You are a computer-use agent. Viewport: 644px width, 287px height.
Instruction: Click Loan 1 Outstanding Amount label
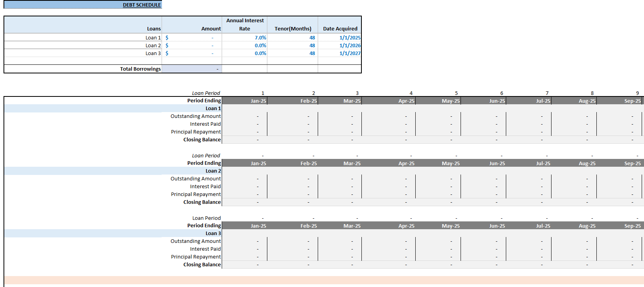196,116
